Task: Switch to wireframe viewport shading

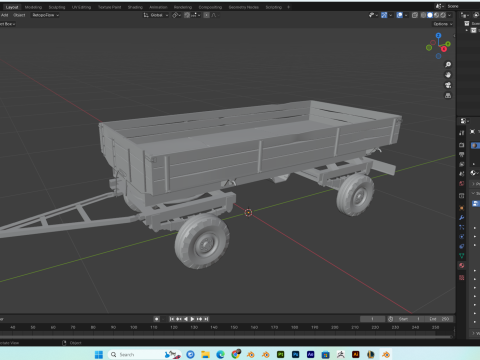Action: point(423,15)
